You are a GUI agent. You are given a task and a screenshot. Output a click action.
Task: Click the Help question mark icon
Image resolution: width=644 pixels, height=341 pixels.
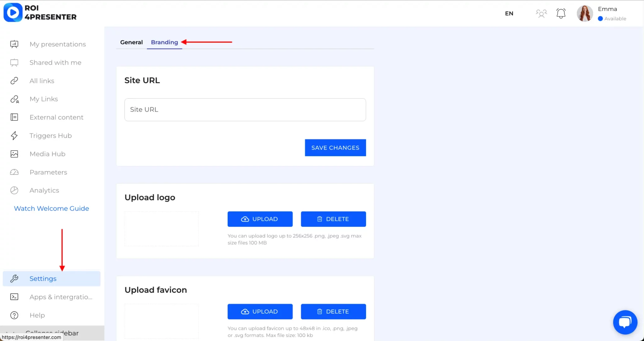[x=14, y=315]
